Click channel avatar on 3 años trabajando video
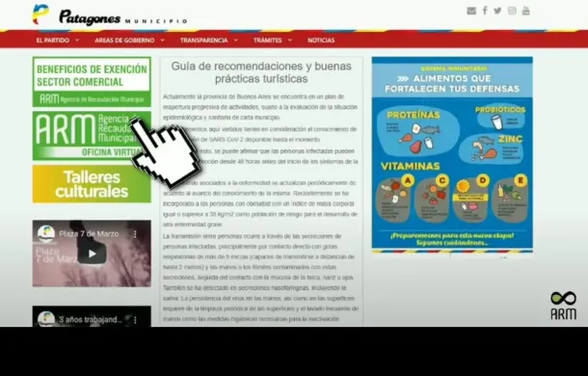The width and height of the screenshot is (588, 376). click(46, 319)
